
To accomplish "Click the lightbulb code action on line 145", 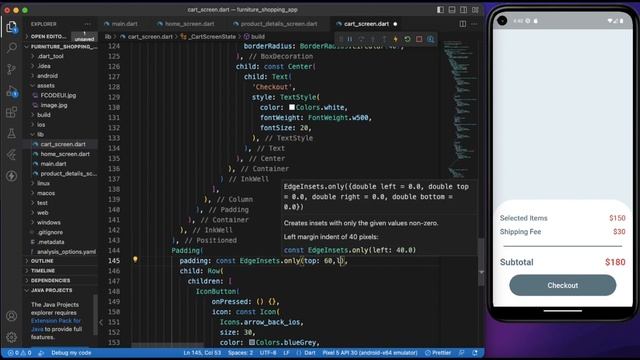I will 135,260.
